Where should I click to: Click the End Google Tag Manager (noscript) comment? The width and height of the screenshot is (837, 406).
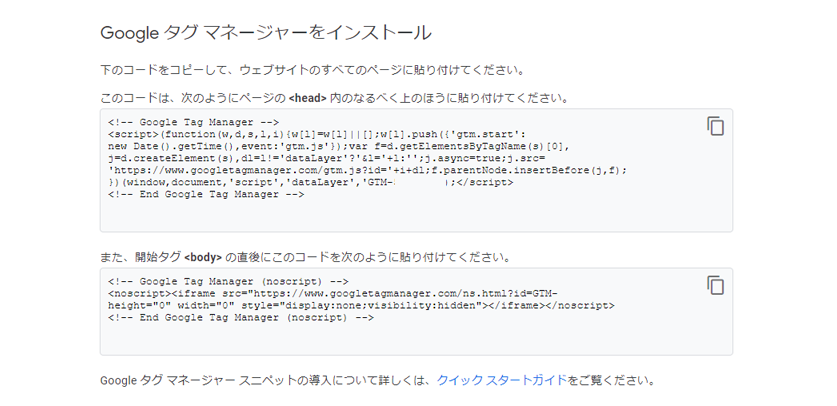coord(241,317)
